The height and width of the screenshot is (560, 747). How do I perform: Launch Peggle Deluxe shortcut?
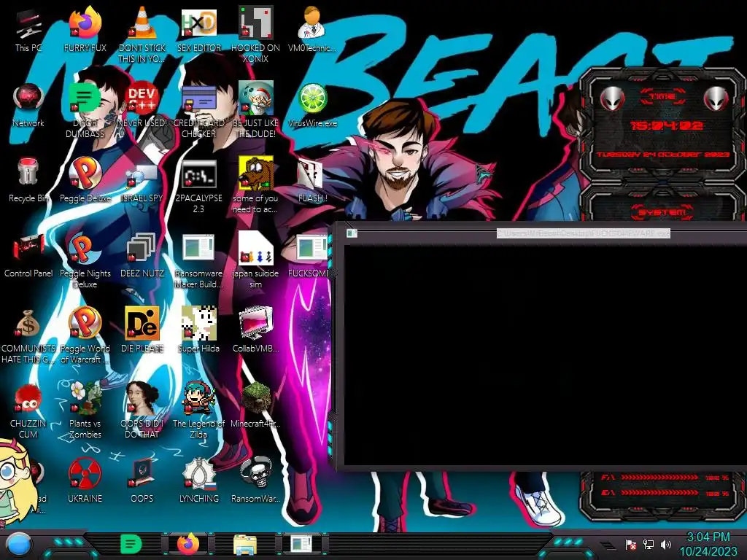click(x=85, y=174)
